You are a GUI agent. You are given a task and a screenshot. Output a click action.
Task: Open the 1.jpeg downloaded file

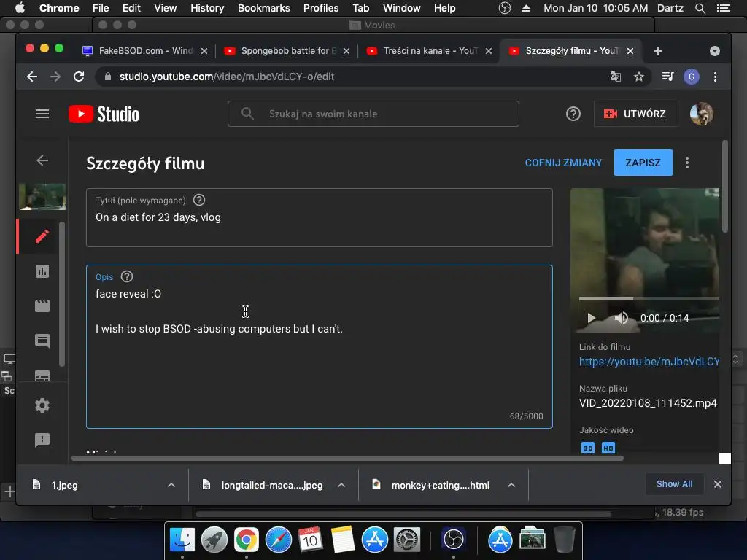tap(65, 485)
